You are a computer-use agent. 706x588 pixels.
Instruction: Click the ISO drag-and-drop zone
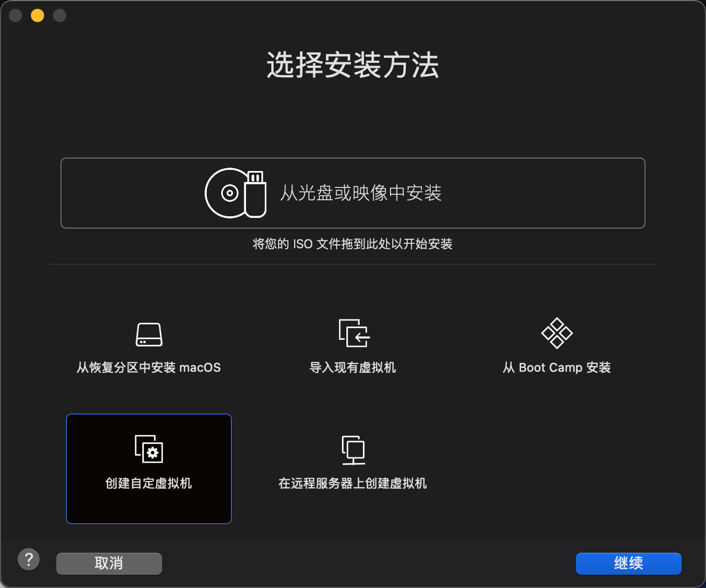352,193
